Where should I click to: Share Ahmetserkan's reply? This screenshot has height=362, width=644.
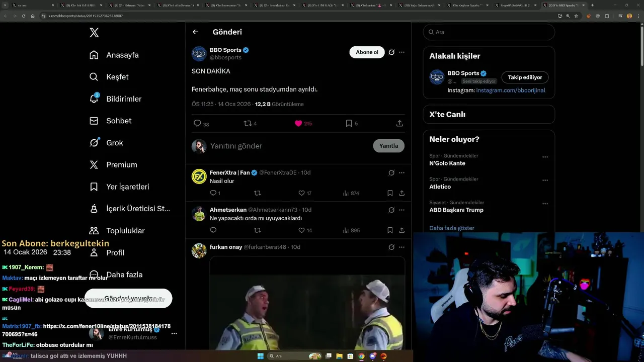[401, 230]
